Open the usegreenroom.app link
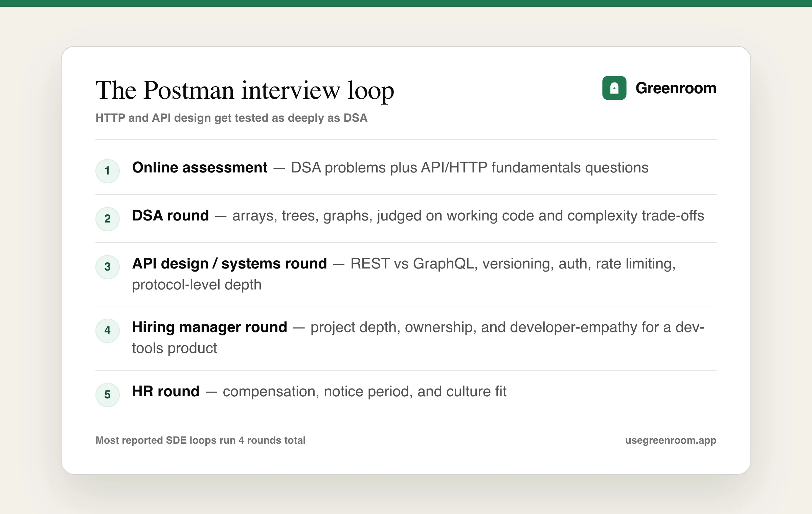812x514 pixels. tap(671, 440)
